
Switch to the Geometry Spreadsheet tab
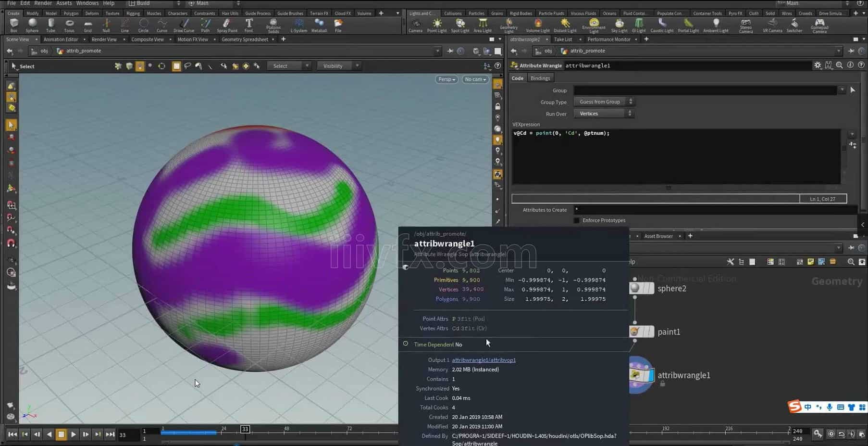click(x=245, y=39)
